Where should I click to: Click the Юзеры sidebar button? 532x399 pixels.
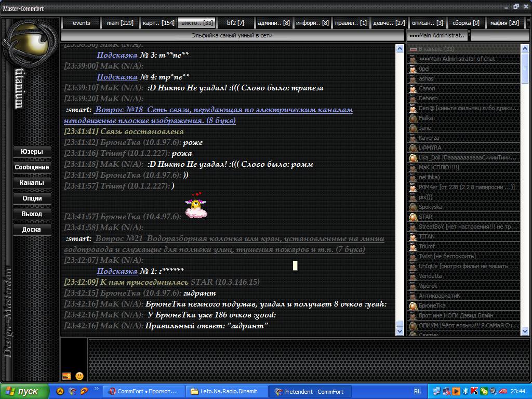(32, 152)
